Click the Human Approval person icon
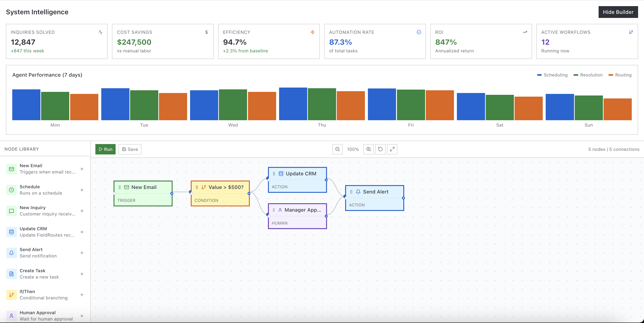This screenshot has height=323, width=644. [12, 316]
